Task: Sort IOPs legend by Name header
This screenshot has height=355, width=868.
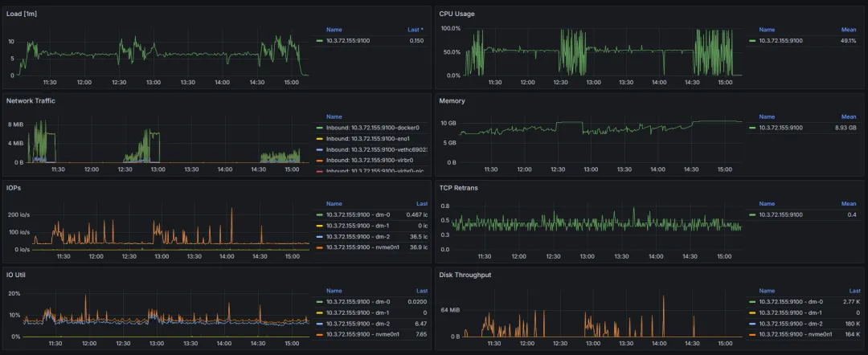Action: [x=334, y=203]
